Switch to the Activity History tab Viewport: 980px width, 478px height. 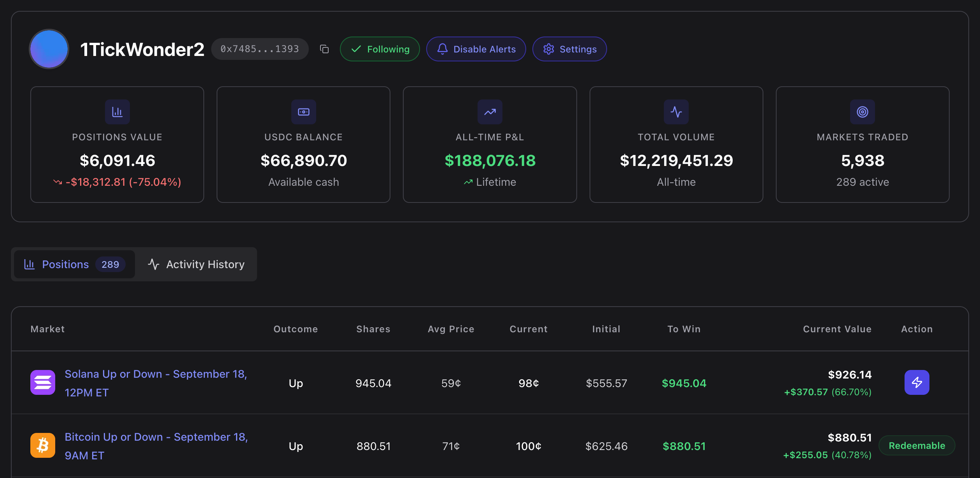[x=196, y=264]
